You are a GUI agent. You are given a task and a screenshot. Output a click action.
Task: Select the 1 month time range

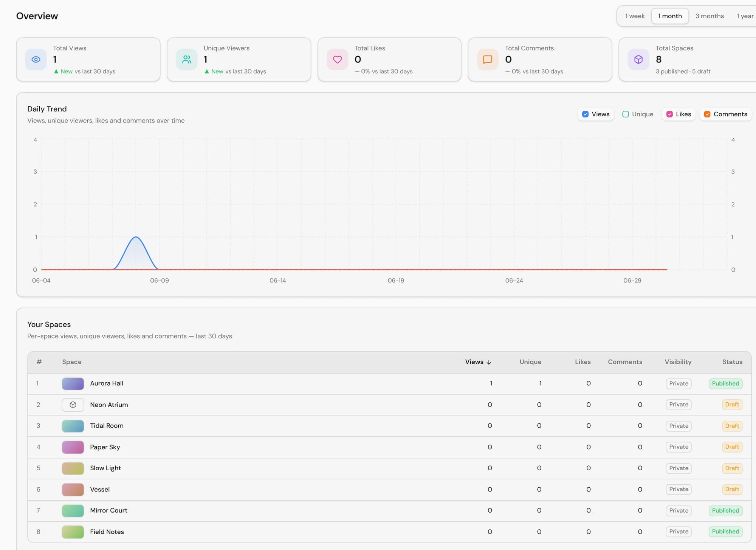(x=670, y=16)
